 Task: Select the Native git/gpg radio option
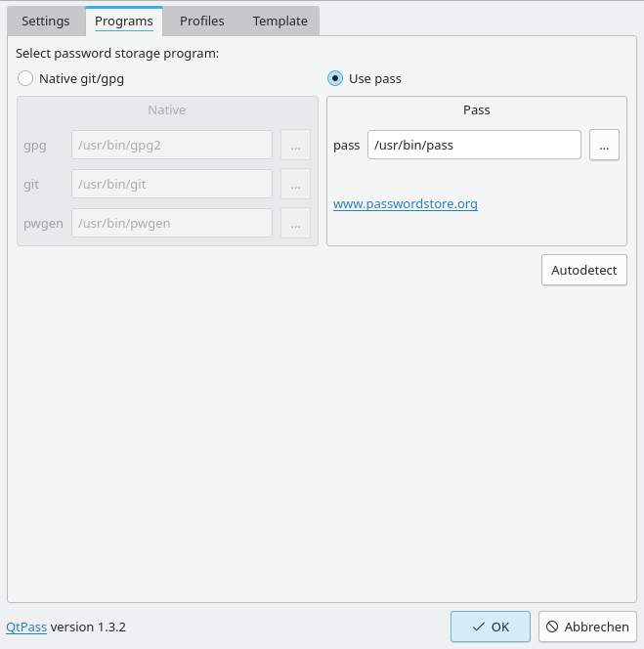(25, 78)
